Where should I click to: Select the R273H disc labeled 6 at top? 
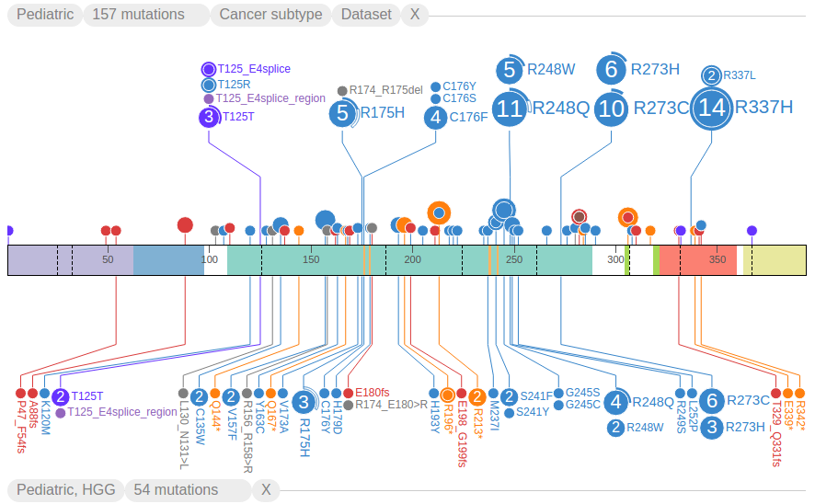click(611, 69)
